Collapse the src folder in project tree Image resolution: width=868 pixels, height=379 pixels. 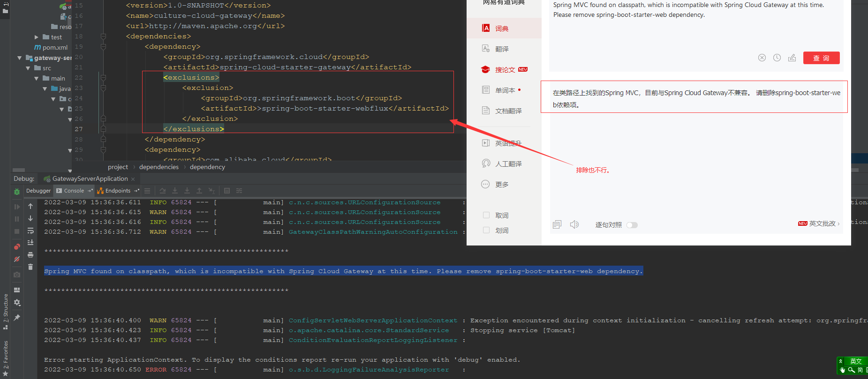click(x=28, y=68)
